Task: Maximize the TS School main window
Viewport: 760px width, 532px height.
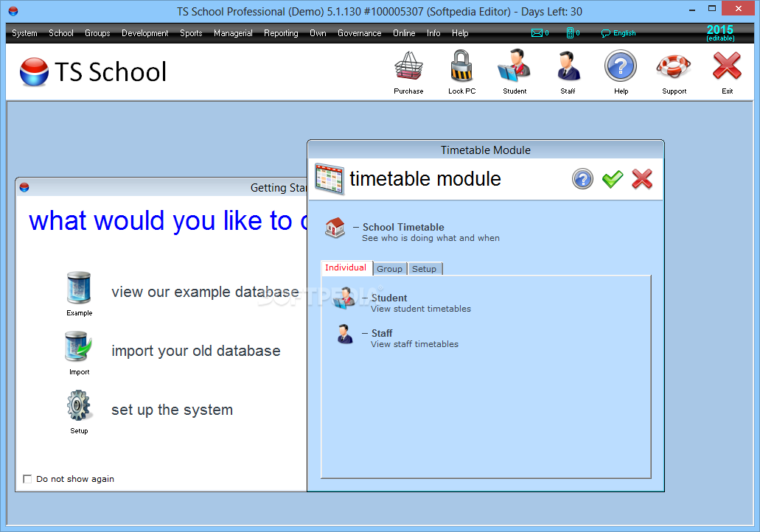Action: pos(711,8)
